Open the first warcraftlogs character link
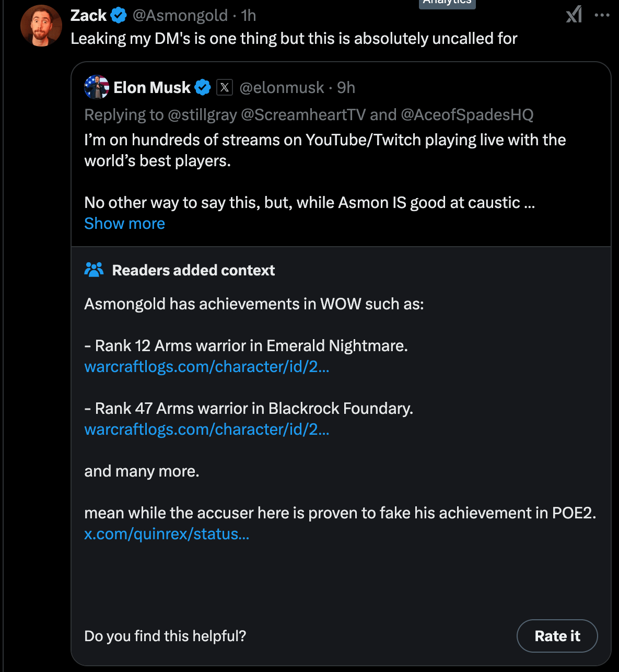The height and width of the screenshot is (672, 619). pos(206,366)
